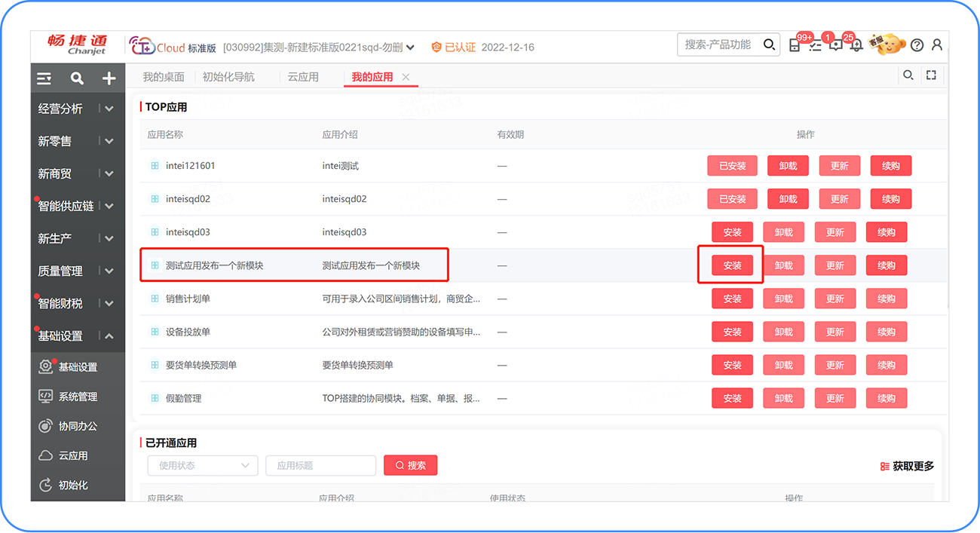Click the 要货单转换预测单 app name
Screen dimensions: 980x533
click(x=201, y=365)
